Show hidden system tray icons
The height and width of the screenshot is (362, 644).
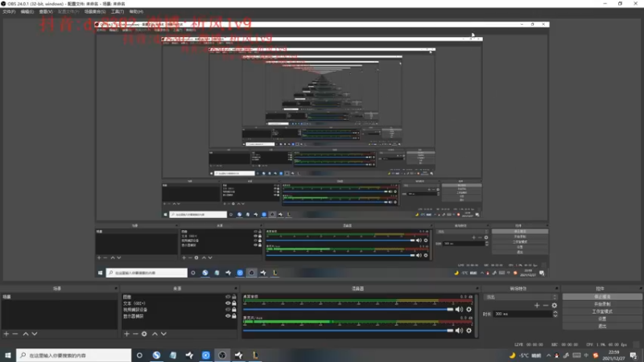[x=548, y=356]
